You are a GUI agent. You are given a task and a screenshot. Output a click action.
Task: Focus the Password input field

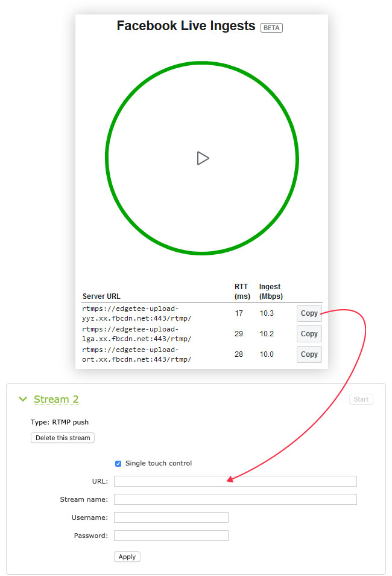tap(171, 536)
